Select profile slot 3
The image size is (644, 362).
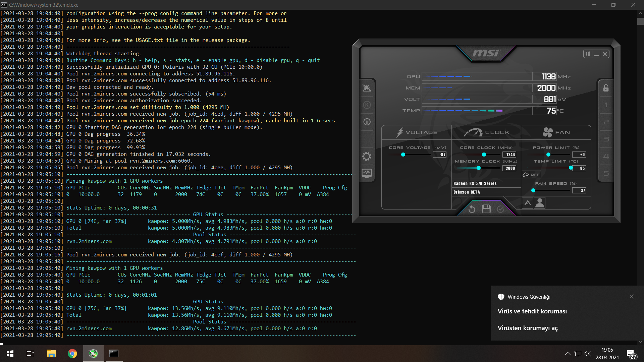(606, 139)
